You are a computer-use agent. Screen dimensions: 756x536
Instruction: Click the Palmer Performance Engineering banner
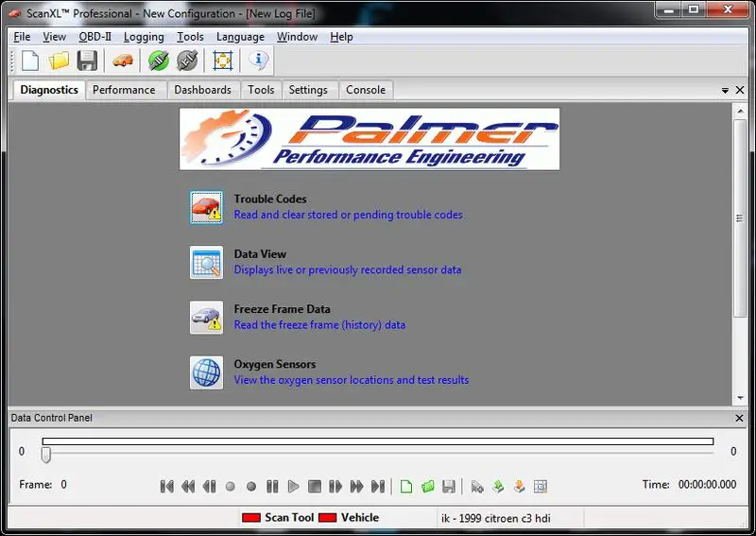click(369, 139)
